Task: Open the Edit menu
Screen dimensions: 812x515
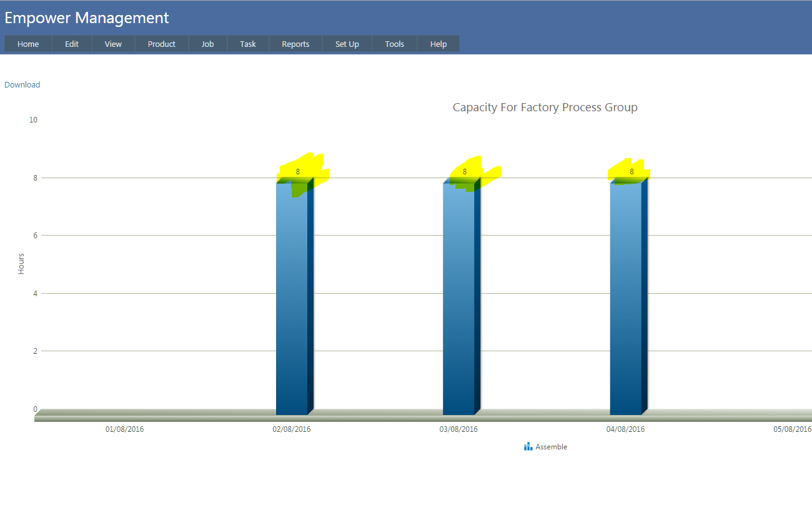Action: point(72,44)
